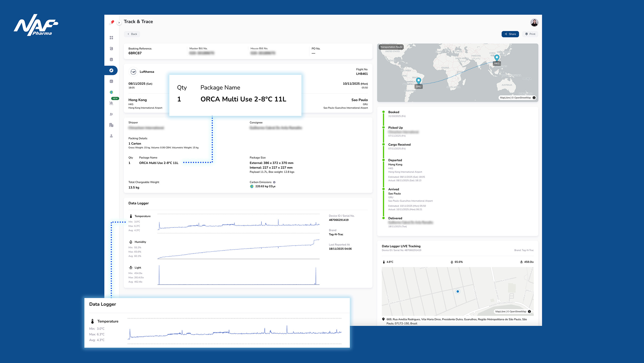Open the dashboard grid icon in sidebar
The image size is (644, 363).
(x=111, y=38)
